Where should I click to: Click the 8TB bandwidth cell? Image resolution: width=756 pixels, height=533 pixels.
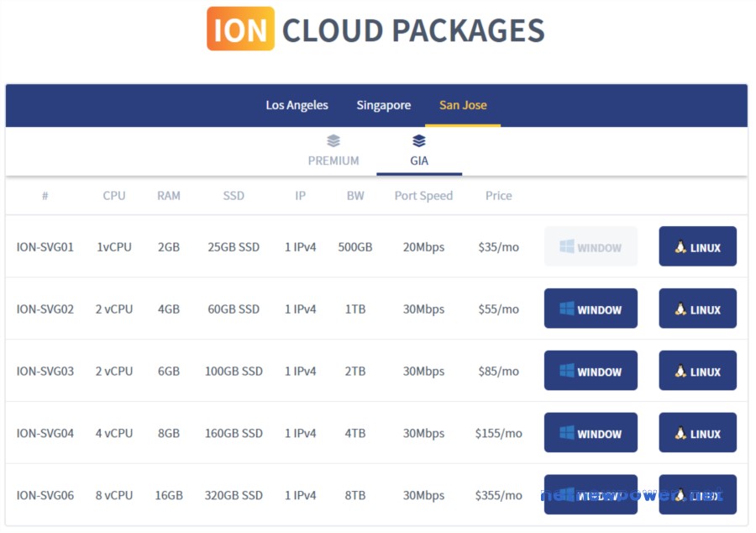[x=355, y=495]
